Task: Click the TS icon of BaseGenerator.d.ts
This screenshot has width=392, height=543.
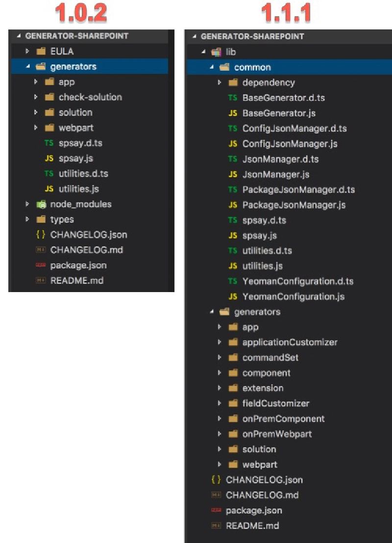Action: click(233, 98)
